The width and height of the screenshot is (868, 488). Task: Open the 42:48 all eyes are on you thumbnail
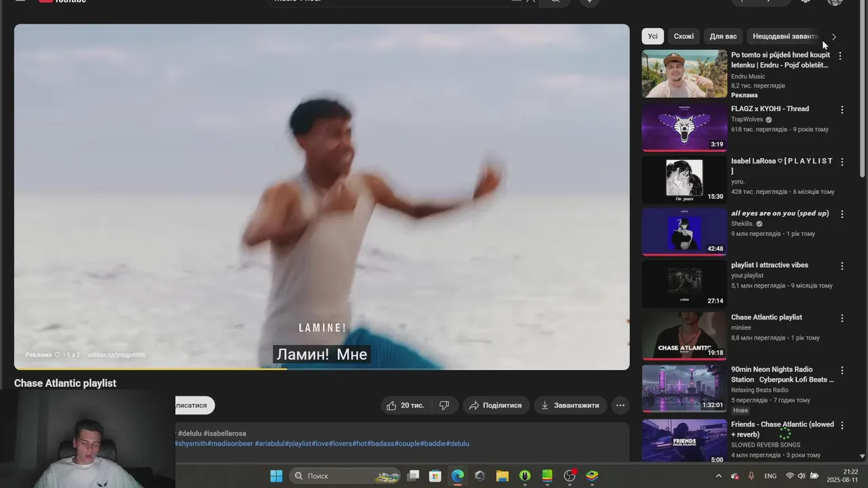(x=684, y=232)
